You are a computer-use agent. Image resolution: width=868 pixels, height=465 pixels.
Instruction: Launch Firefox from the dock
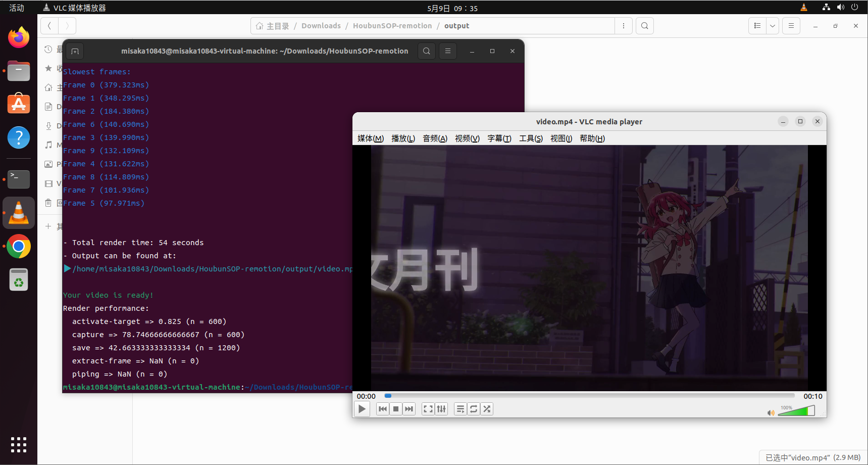(19, 37)
